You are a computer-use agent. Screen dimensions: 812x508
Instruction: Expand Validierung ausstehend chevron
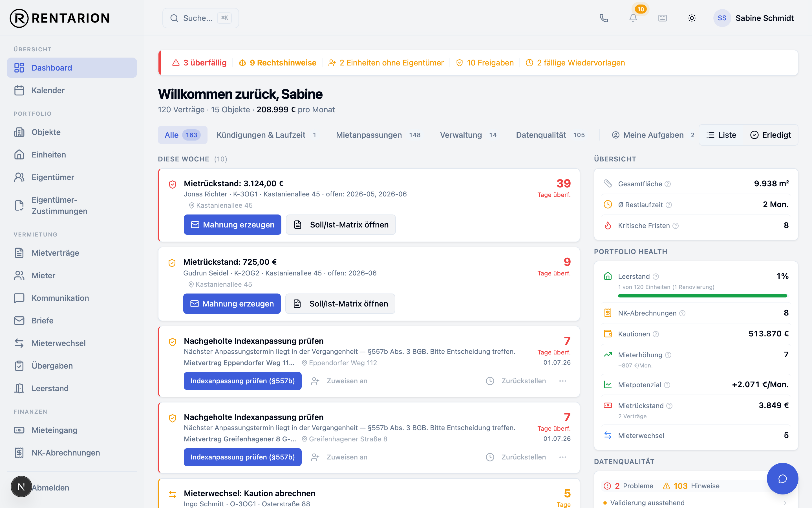(784, 503)
